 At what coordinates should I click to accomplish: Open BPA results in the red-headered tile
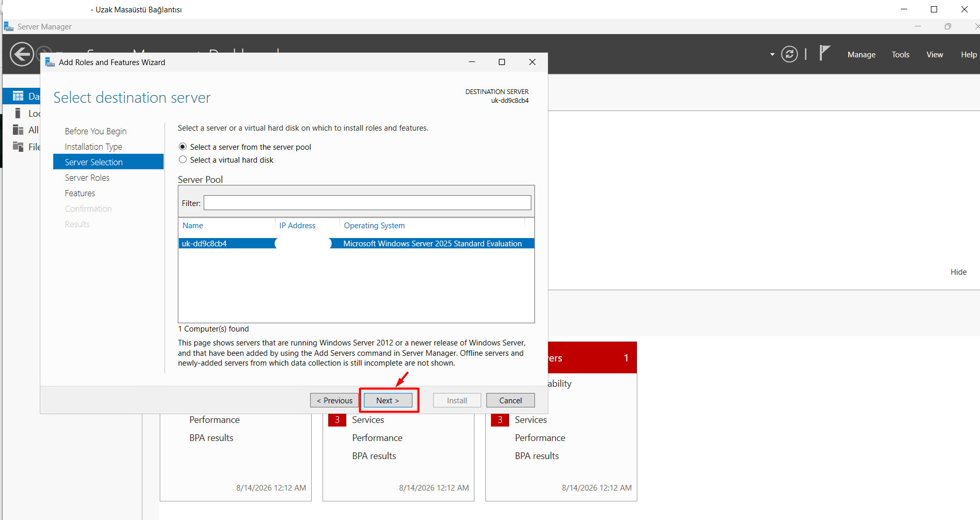[x=537, y=456]
